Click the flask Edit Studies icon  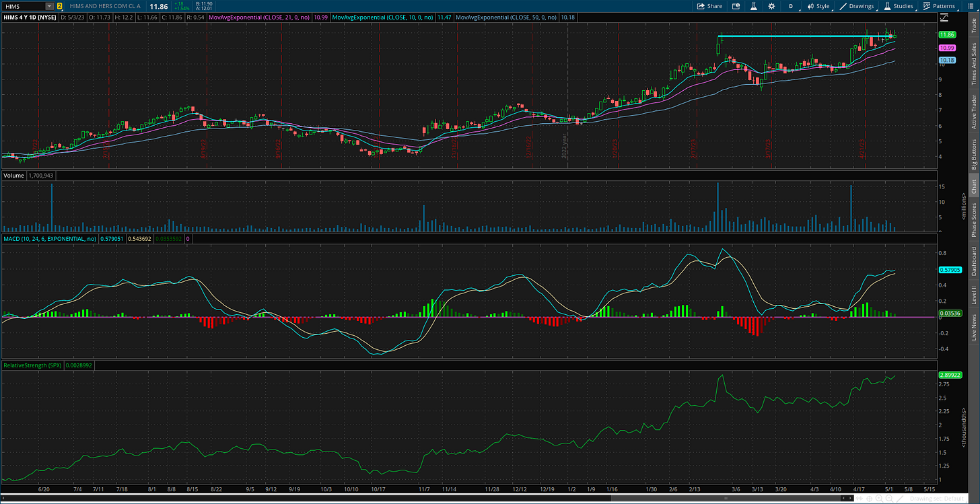coord(754,6)
